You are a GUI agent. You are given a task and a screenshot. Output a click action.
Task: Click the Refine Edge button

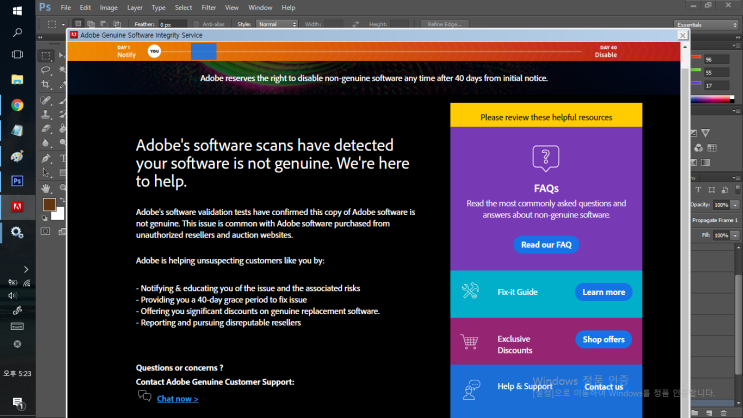click(444, 24)
